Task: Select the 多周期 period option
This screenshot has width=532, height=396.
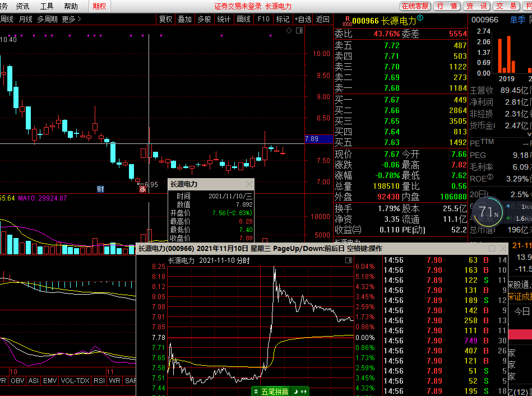Action: pos(47,20)
